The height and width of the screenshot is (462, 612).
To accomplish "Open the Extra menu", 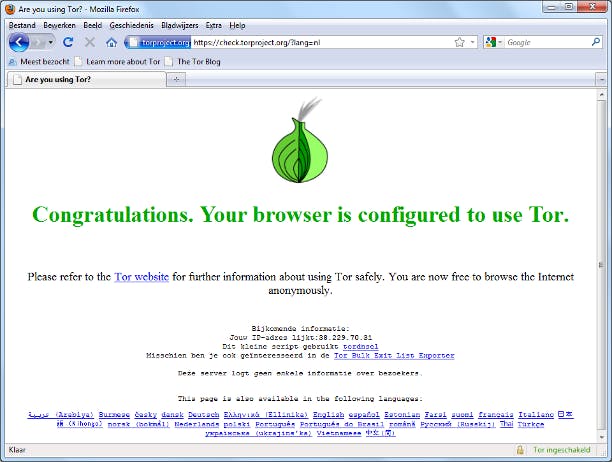I will [x=213, y=25].
